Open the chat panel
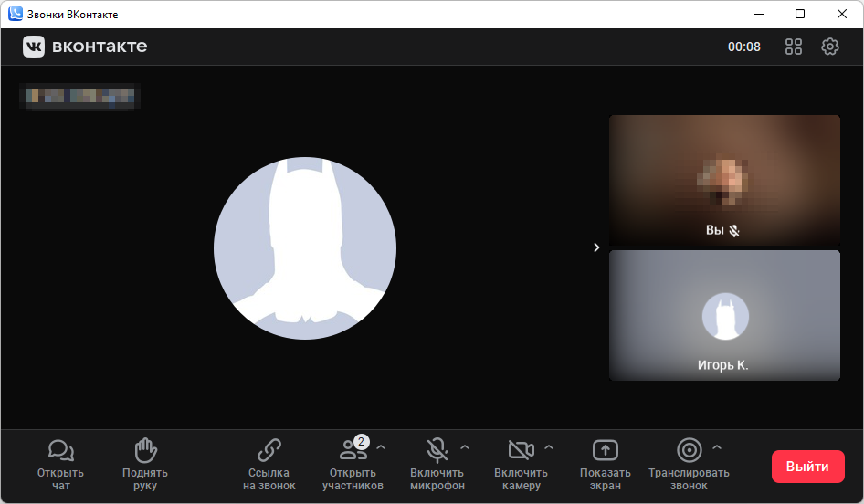 pyautogui.click(x=60, y=465)
